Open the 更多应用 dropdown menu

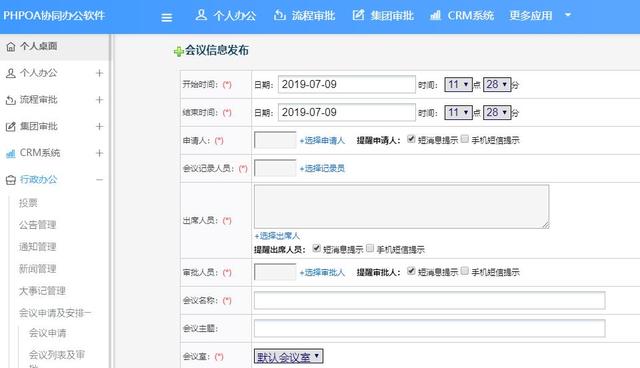540,16
